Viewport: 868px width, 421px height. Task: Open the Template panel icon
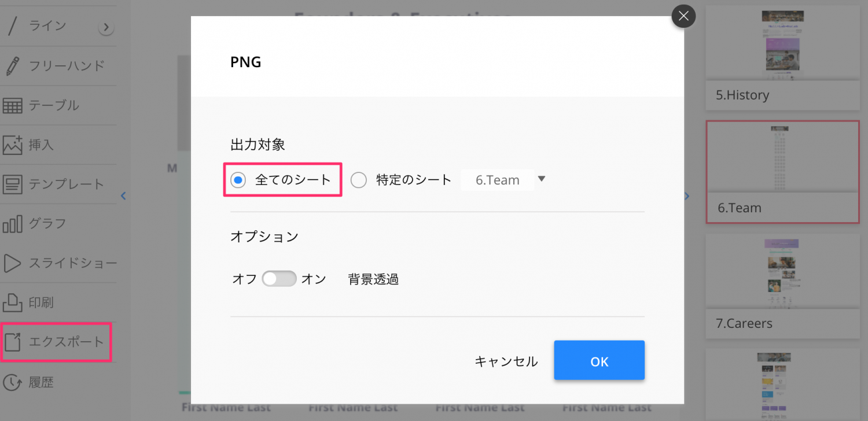tap(13, 184)
